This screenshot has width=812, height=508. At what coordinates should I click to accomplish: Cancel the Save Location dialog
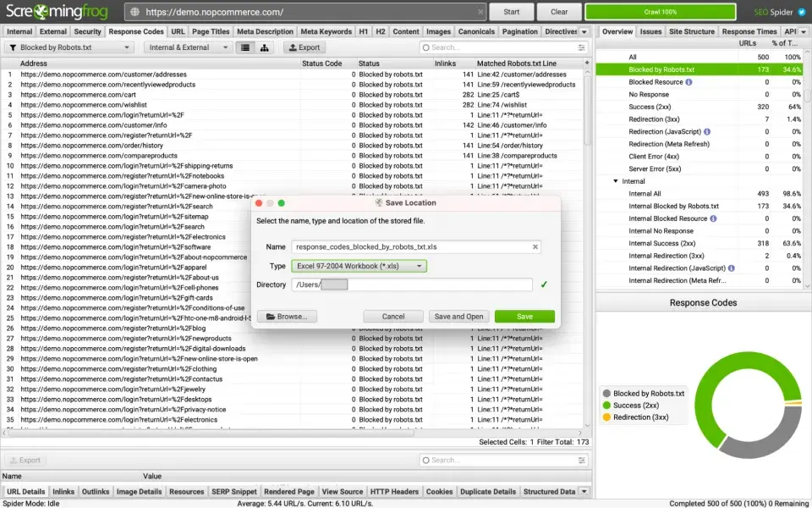393,316
